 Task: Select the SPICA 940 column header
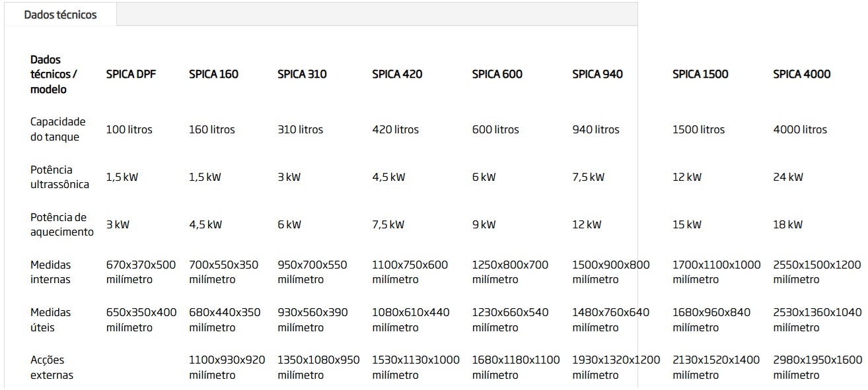(597, 75)
